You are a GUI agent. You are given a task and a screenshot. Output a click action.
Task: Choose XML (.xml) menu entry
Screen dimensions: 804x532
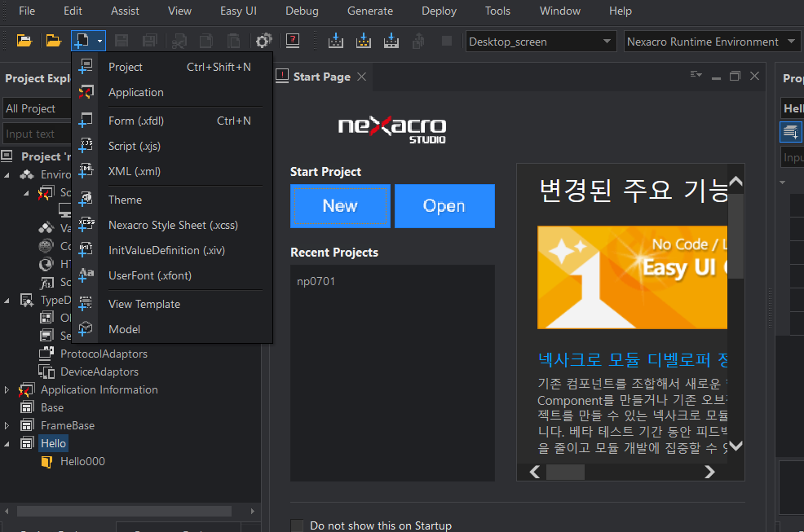click(172, 171)
